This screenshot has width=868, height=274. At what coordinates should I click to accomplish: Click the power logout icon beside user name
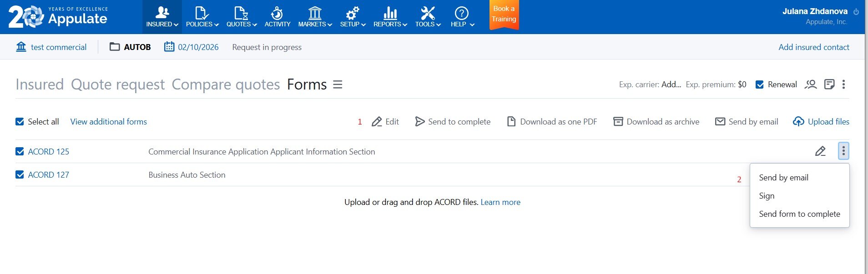(x=856, y=12)
